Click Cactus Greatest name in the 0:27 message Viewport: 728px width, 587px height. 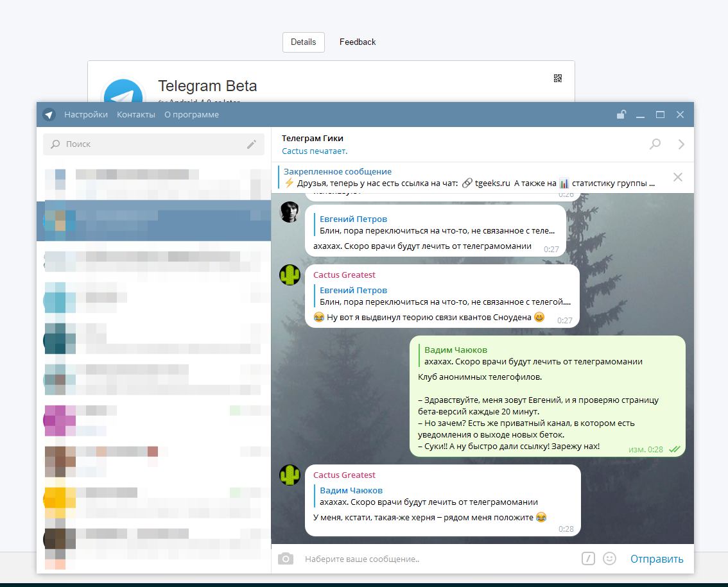[344, 275]
